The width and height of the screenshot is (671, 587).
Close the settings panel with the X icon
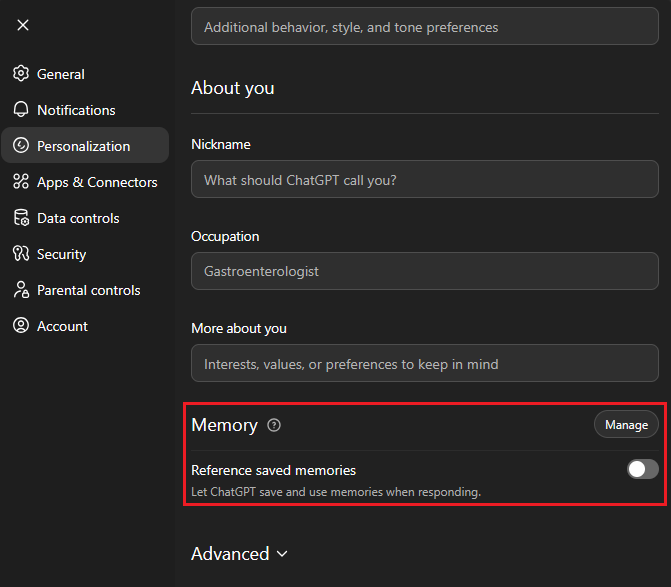point(23,25)
